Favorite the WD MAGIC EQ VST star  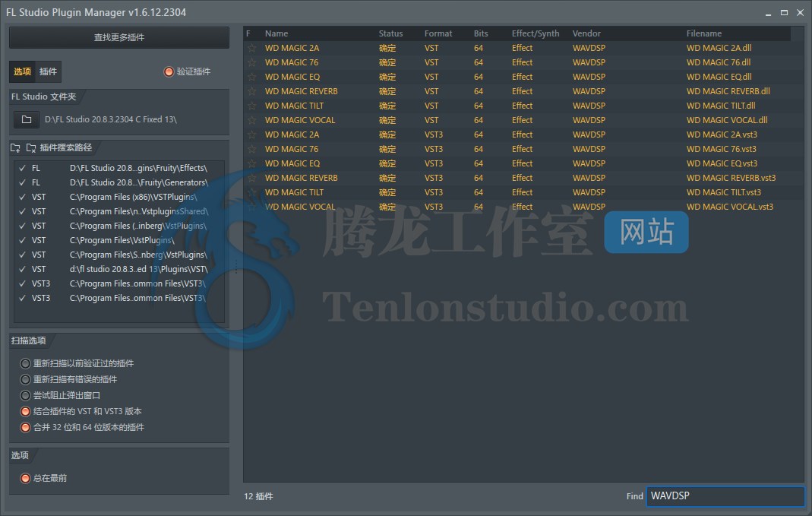(x=252, y=78)
